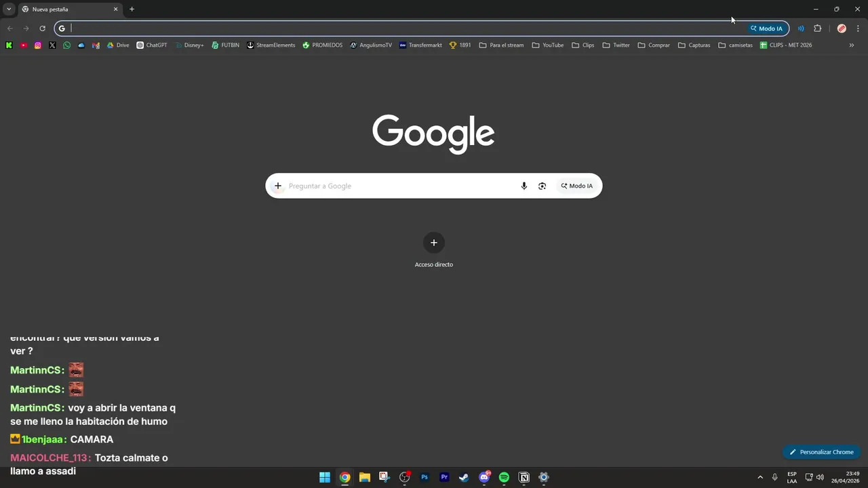868x488 pixels.
Task: Open Steam from the taskbar
Action: point(464,477)
